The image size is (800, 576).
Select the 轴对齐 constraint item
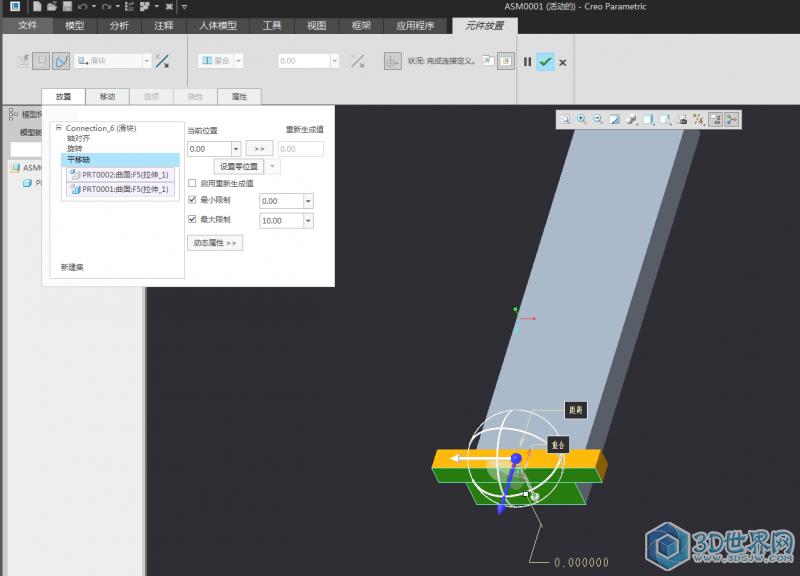(79, 138)
